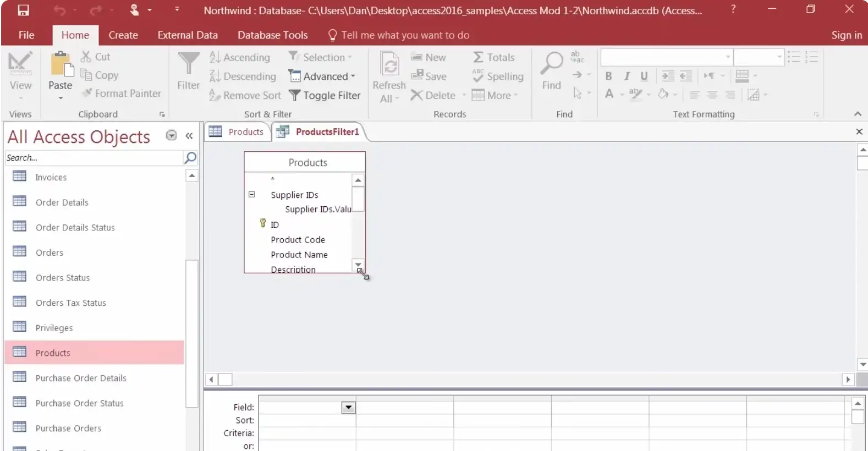Collapse the Supplier IDs field tree

coord(251,194)
